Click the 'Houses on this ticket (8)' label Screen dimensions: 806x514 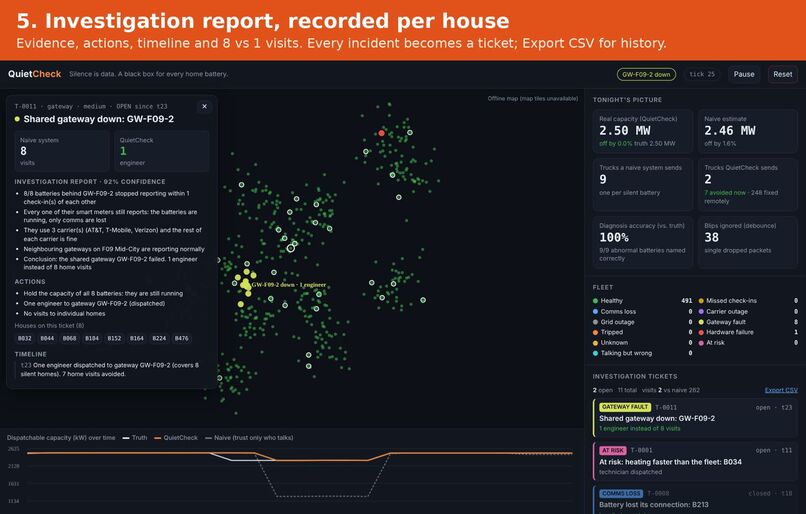click(x=49, y=325)
